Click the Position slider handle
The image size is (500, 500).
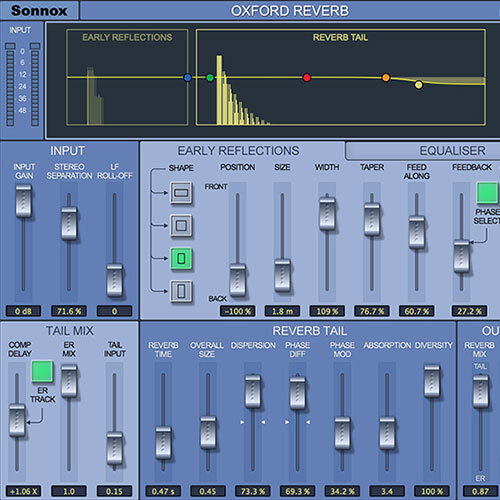pyautogui.click(x=238, y=280)
